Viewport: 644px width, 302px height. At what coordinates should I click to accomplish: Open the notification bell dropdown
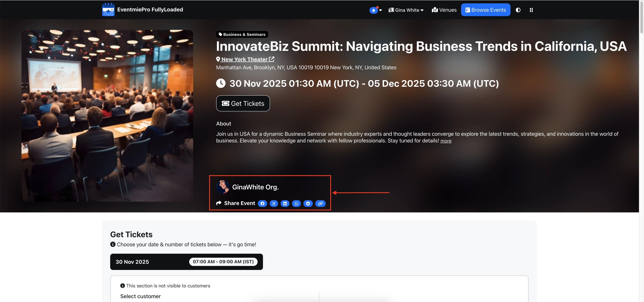pos(375,10)
